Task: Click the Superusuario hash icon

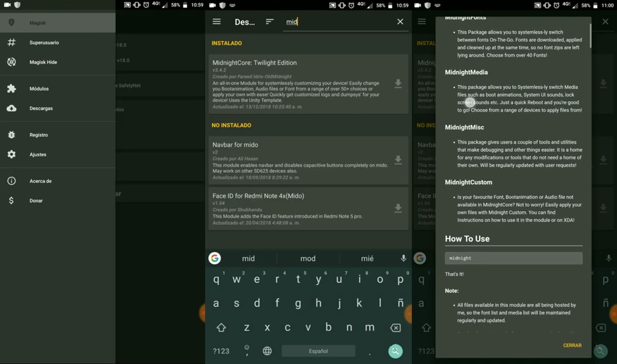Action: click(x=11, y=43)
